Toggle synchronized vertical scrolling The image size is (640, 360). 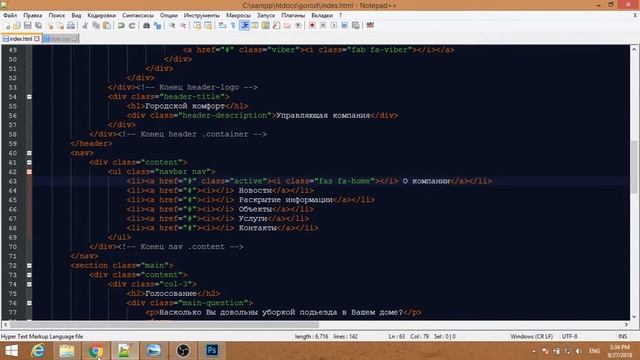point(196,25)
